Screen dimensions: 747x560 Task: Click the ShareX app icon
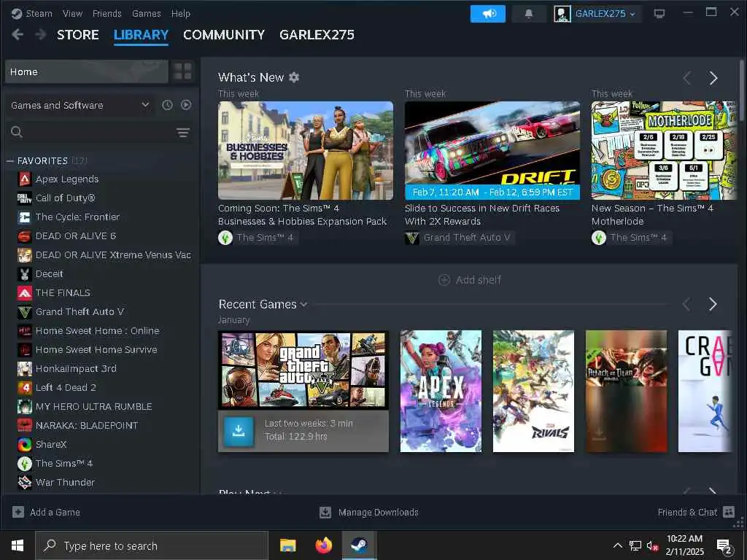(25, 444)
